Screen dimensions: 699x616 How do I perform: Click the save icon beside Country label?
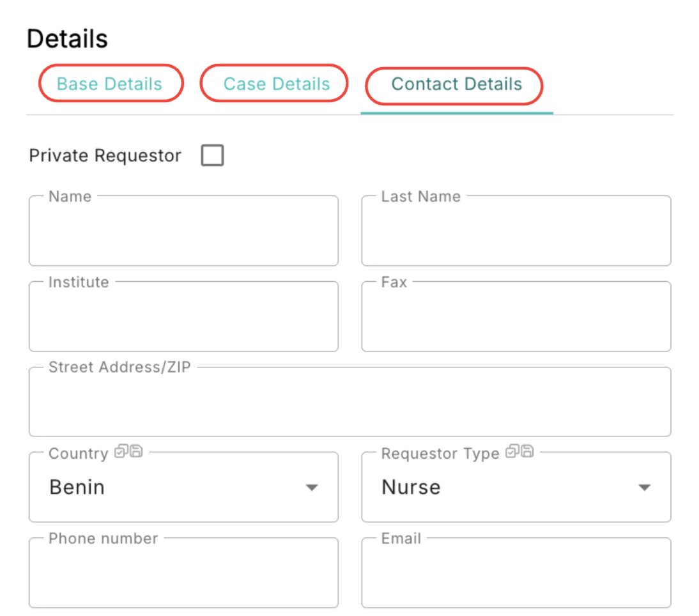[x=135, y=452]
